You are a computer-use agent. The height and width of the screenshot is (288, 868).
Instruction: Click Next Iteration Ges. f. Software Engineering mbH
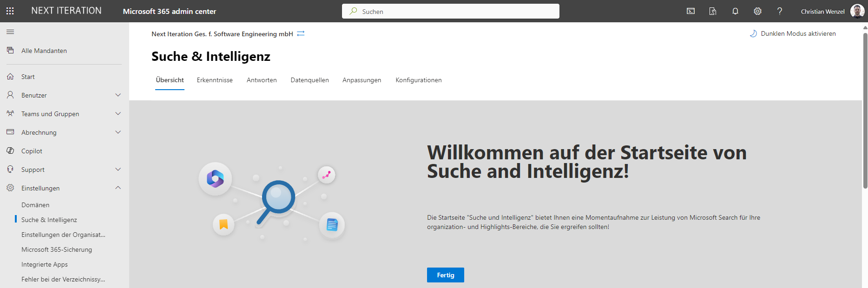222,34
